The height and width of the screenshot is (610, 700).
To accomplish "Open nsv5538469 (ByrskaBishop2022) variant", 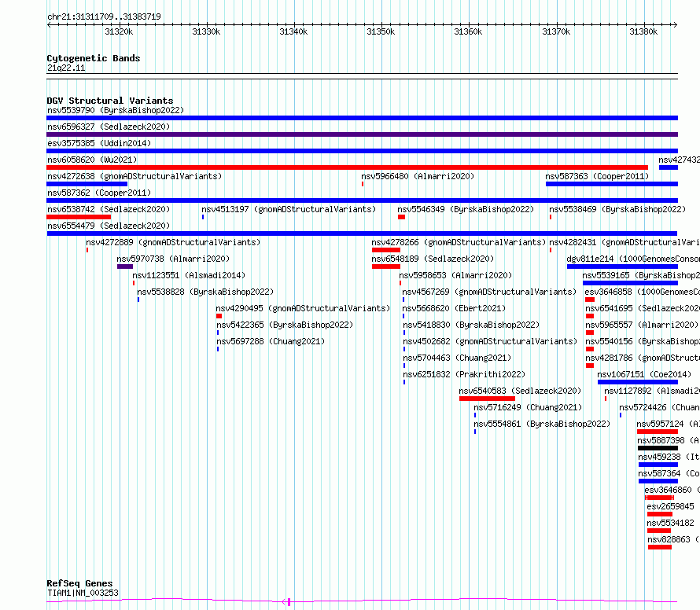I will pyautogui.click(x=617, y=209).
